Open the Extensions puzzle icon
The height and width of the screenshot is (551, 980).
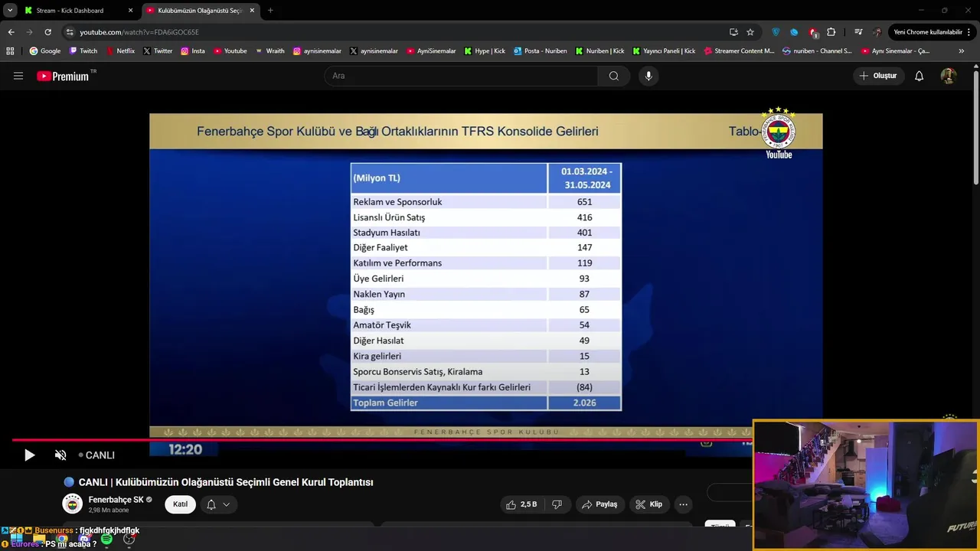pos(831,32)
